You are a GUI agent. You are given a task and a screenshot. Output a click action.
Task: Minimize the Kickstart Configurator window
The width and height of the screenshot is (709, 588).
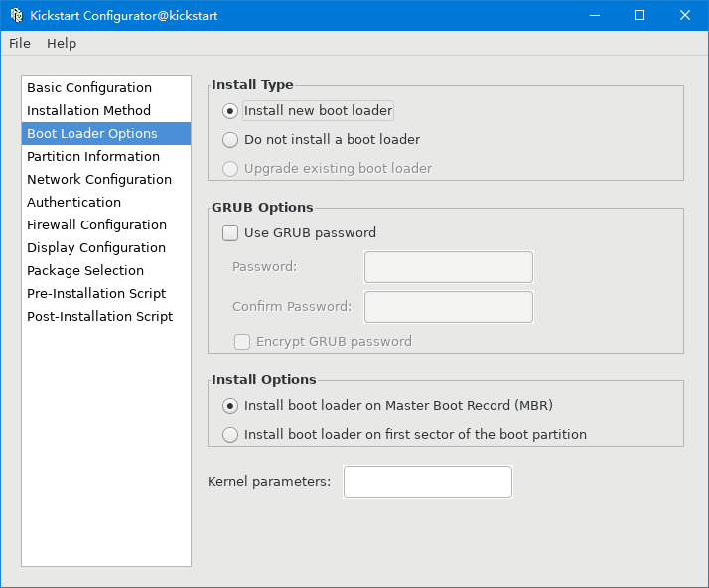pyautogui.click(x=595, y=15)
